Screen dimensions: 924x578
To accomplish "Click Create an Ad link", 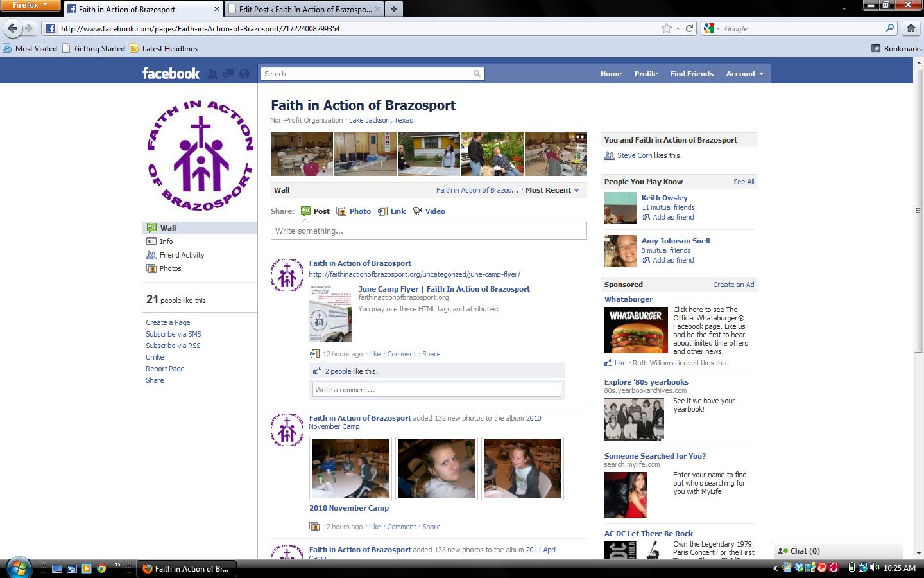I will (733, 285).
